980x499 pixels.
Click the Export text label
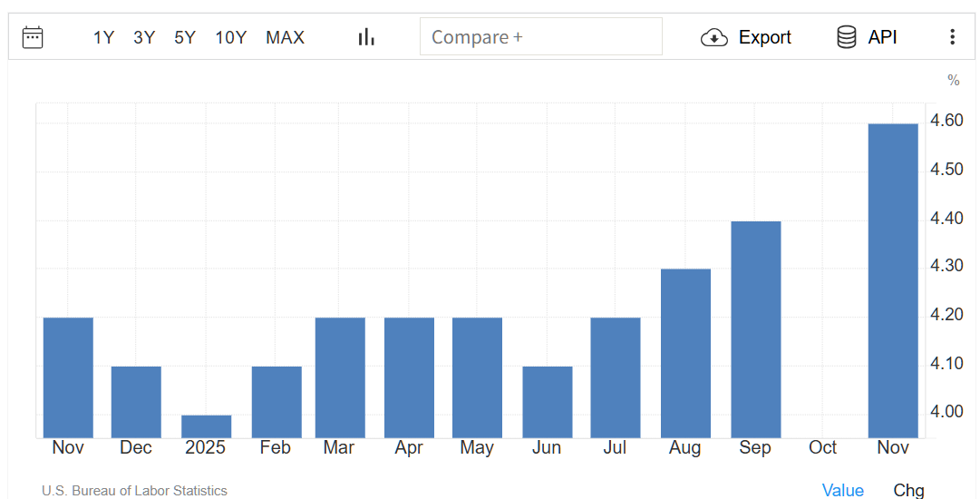[x=764, y=37]
